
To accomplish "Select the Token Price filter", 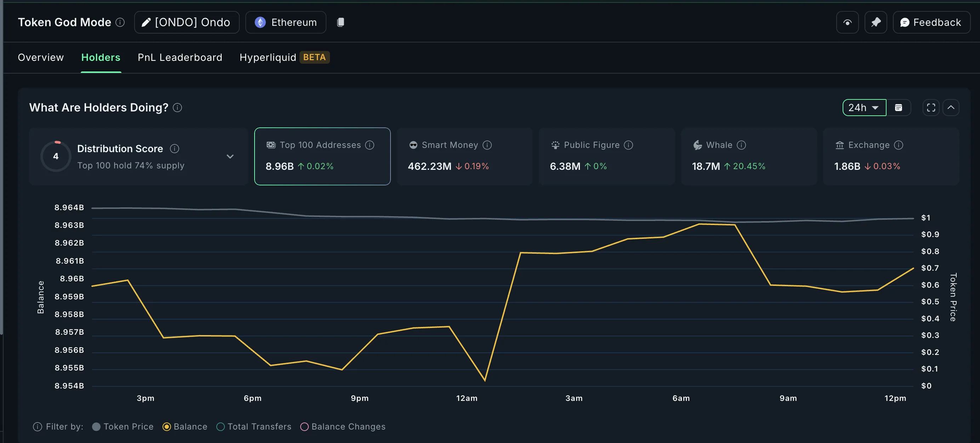I will click(x=122, y=427).
